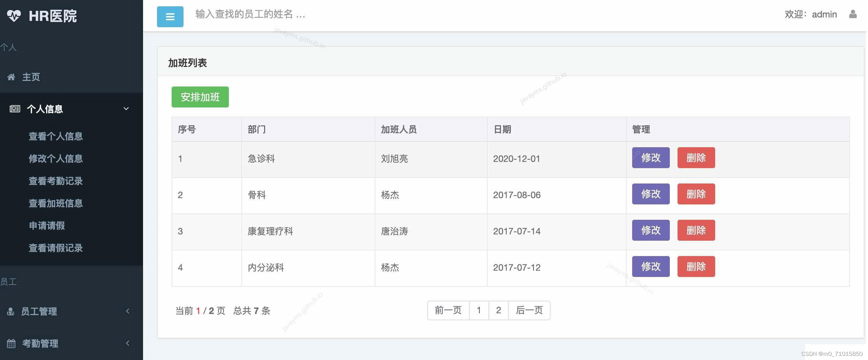Select the 员工管理 menu label

39,312
